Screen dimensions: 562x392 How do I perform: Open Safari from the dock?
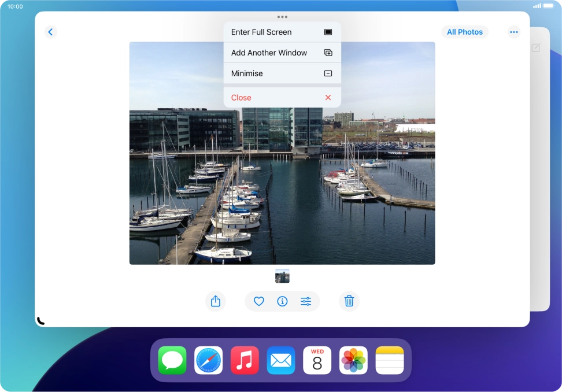(x=209, y=360)
